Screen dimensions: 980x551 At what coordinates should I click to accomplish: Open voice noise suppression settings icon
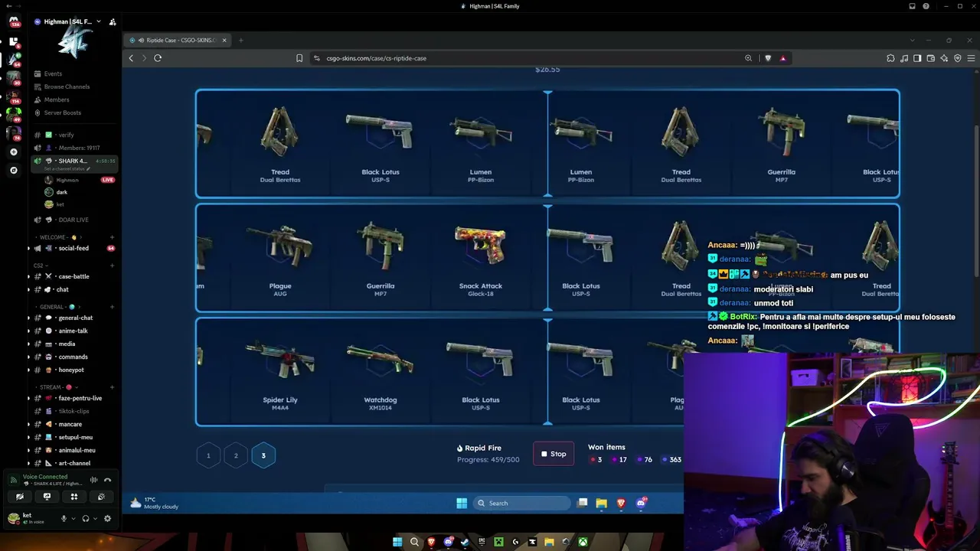pos(94,480)
